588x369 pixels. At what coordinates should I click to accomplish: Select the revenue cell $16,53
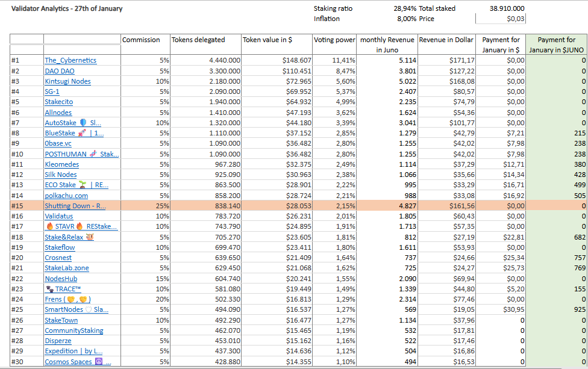[x=446, y=362]
